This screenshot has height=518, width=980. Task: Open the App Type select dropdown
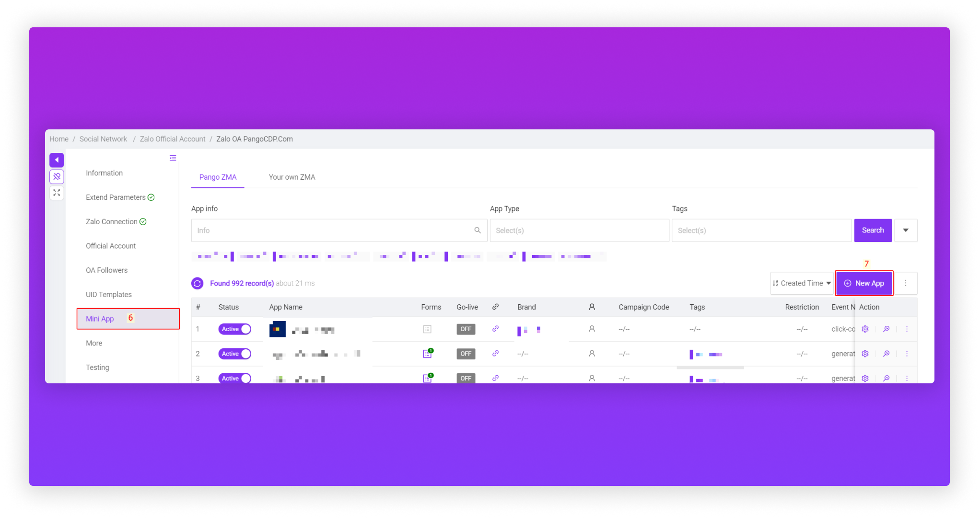(579, 230)
